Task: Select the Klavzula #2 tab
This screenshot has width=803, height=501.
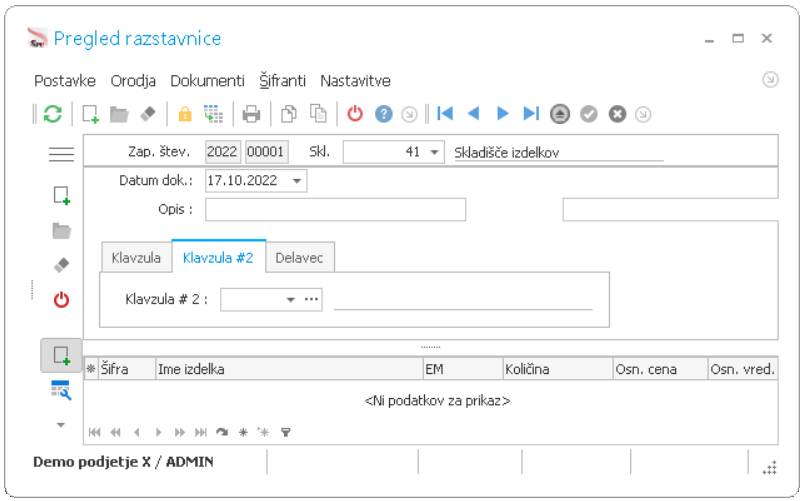Action: coord(218,257)
